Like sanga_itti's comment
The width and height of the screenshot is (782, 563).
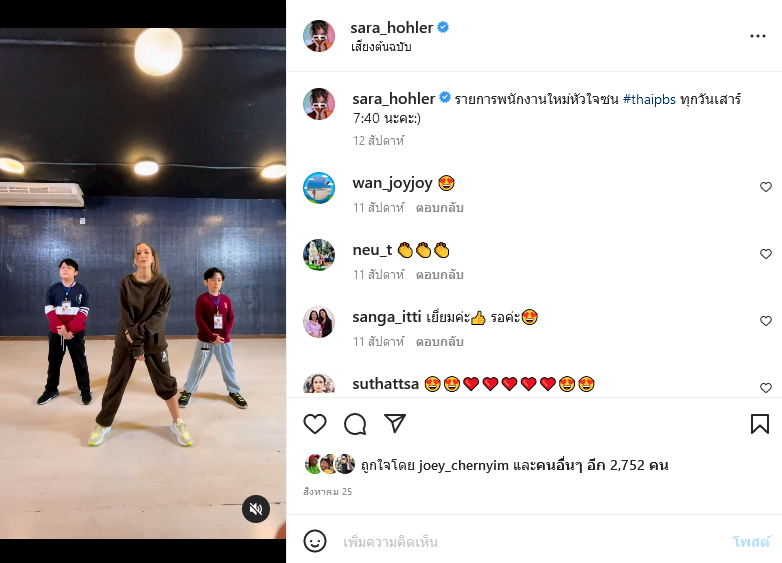coord(766,321)
